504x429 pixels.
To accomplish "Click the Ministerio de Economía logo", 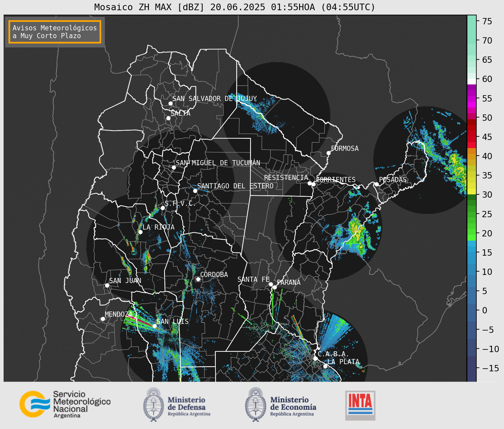I will (280, 404).
